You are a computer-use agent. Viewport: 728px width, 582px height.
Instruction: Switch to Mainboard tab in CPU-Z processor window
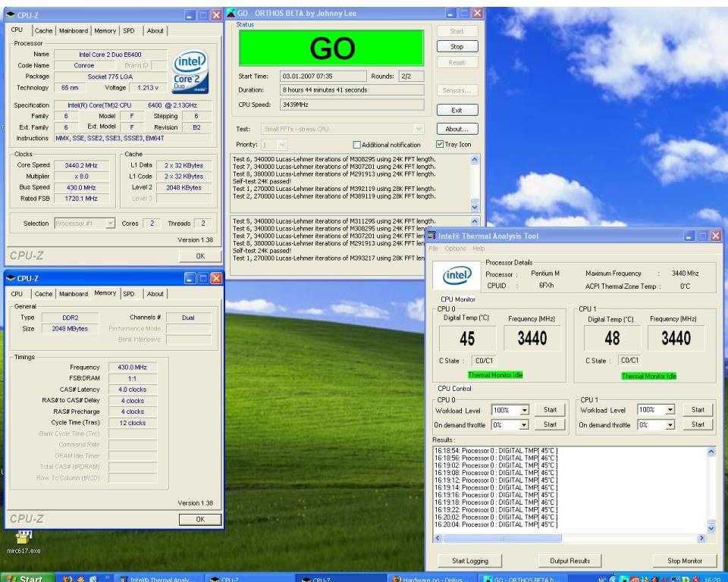point(74,30)
